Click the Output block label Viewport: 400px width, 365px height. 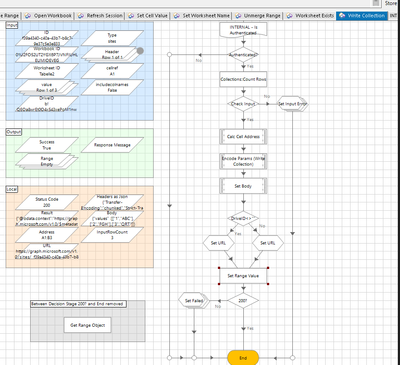(14, 132)
